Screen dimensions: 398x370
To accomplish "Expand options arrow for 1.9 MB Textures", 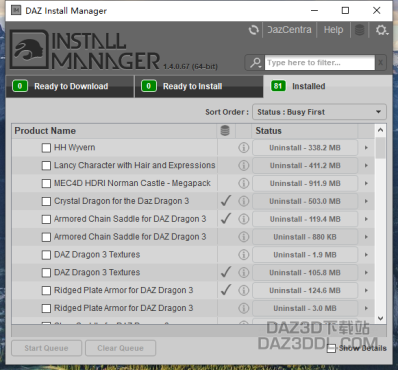I will [366, 255].
